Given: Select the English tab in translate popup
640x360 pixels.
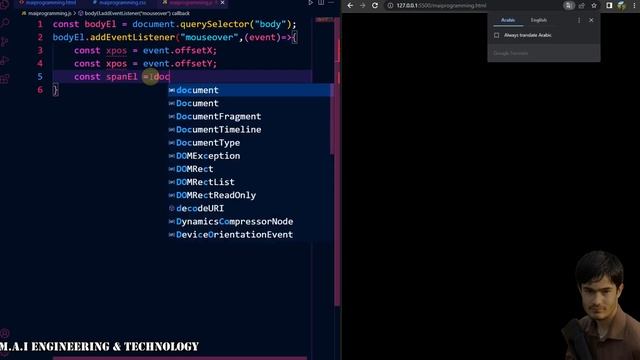Looking at the screenshot, I should click(538, 20).
